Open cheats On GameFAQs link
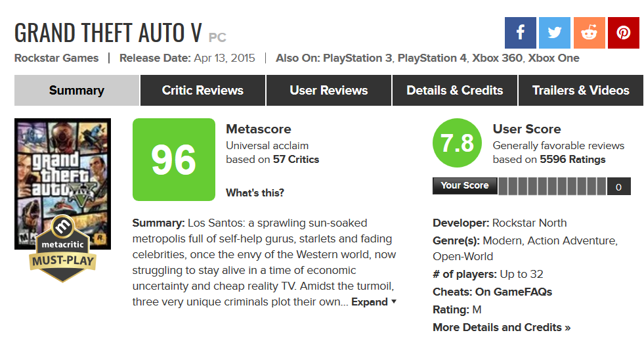 point(513,292)
